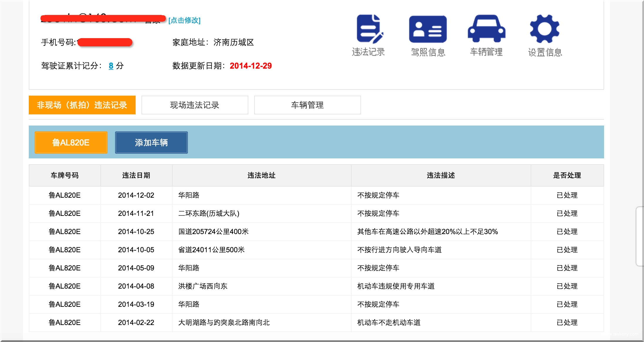Click the 8 points score link
This screenshot has height=342, width=644.
[111, 66]
